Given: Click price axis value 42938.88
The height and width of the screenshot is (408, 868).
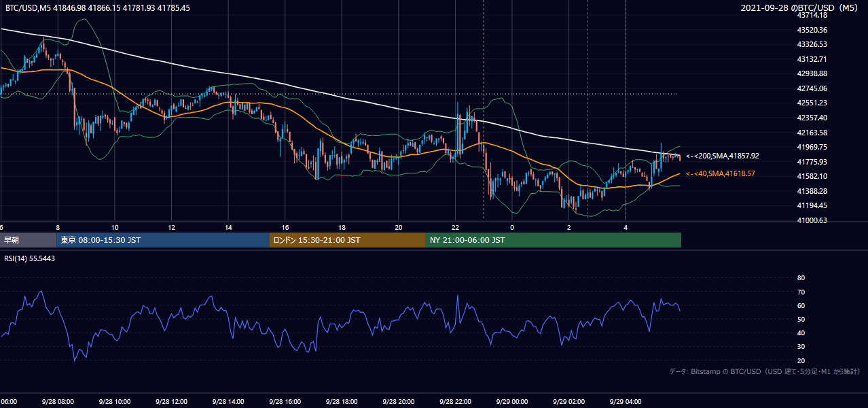Looking at the screenshot, I should pos(812,73).
